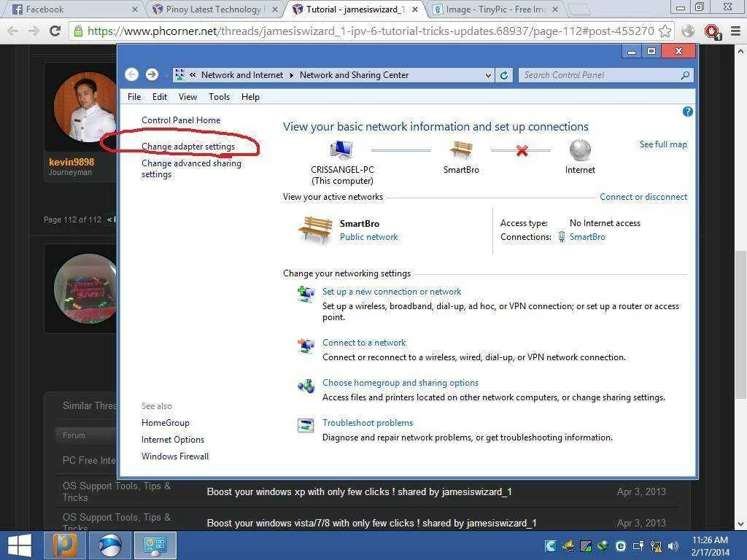Click the network icon at address bar start
747x560 pixels.
click(179, 75)
